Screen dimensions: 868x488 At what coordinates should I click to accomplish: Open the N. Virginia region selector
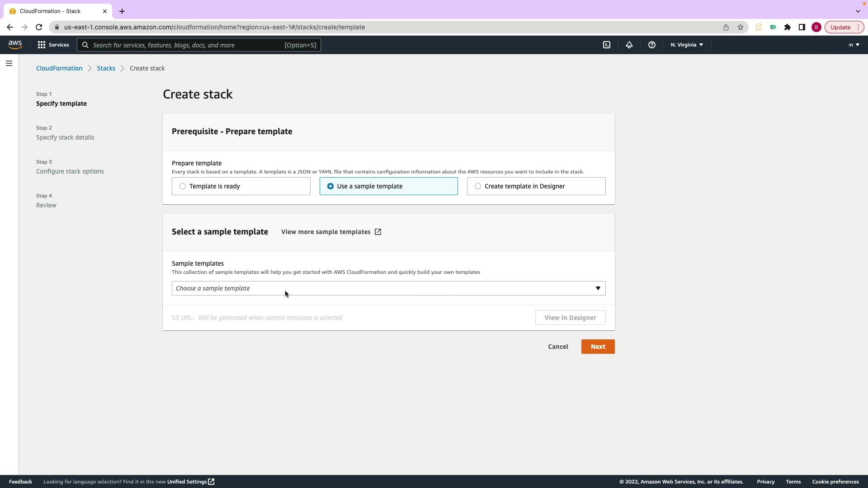pos(686,45)
